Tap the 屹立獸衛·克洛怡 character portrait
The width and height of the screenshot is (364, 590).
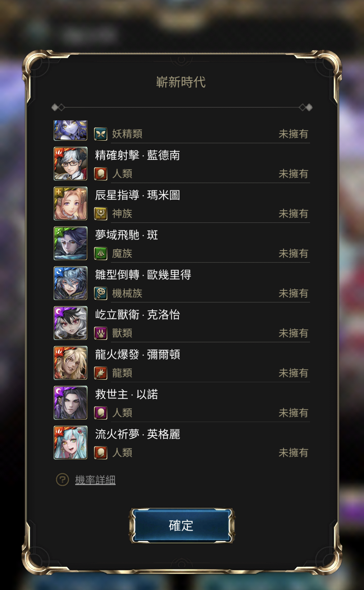(x=70, y=323)
